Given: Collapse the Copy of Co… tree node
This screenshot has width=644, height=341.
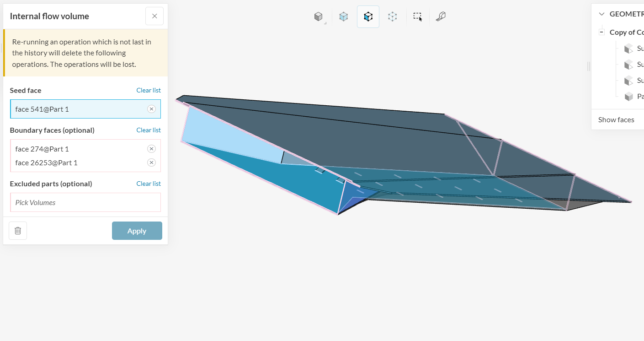Looking at the screenshot, I should (x=602, y=32).
